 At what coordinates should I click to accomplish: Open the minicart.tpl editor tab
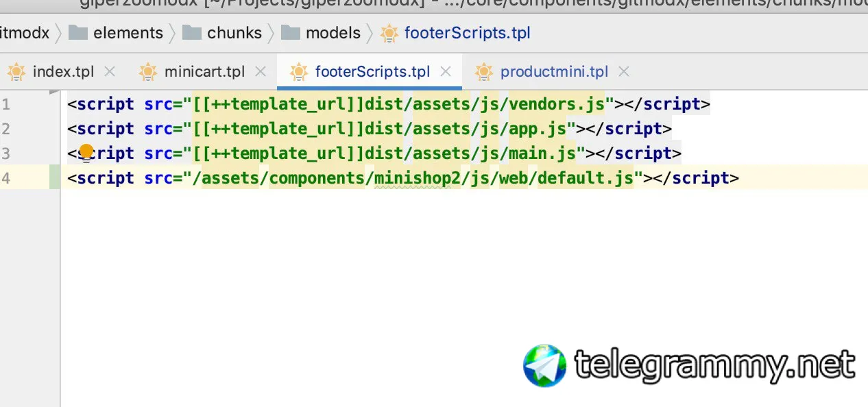[x=204, y=72]
